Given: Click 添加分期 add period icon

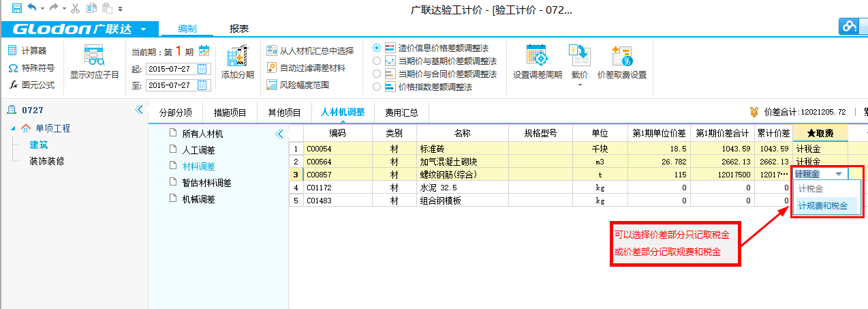Looking at the screenshot, I should [x=237, y=61].
